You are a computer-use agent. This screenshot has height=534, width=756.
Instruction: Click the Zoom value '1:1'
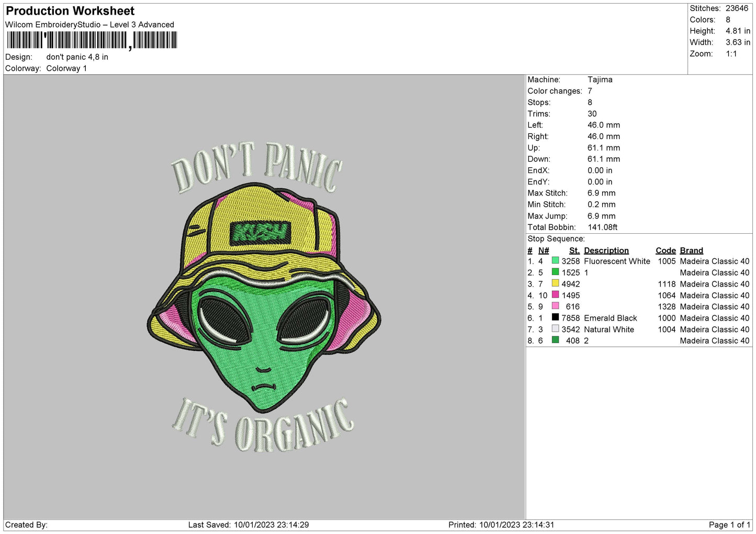coord(731,54)
